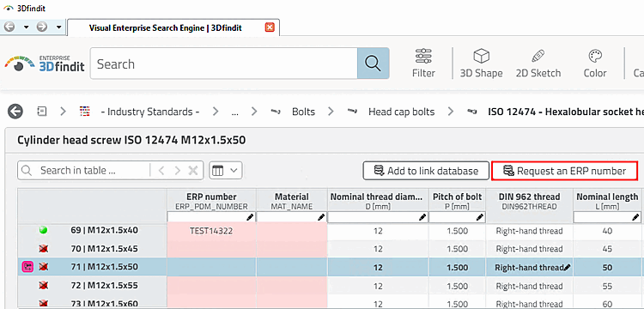Clear table search with X icon

[193, 170]
